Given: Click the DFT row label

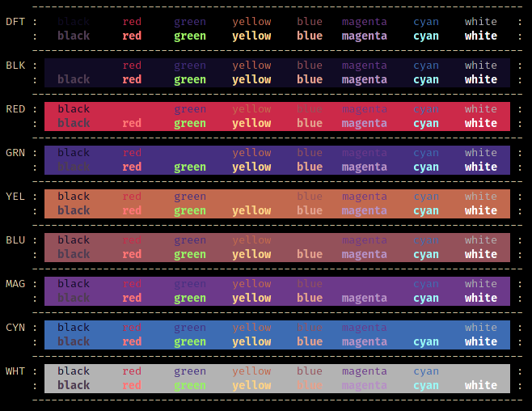Looking at the screenshot, I should pyautogui.click(x=15, y=22).
